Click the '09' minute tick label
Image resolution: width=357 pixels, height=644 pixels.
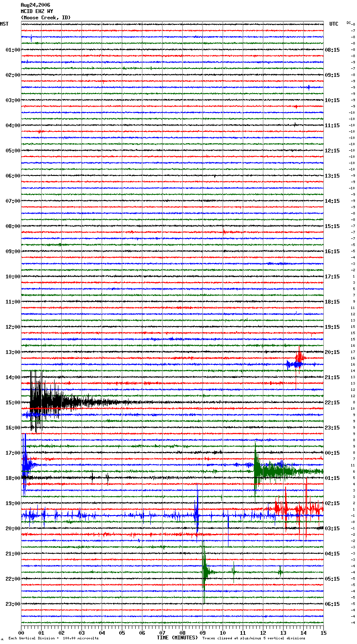pos(202,633)
